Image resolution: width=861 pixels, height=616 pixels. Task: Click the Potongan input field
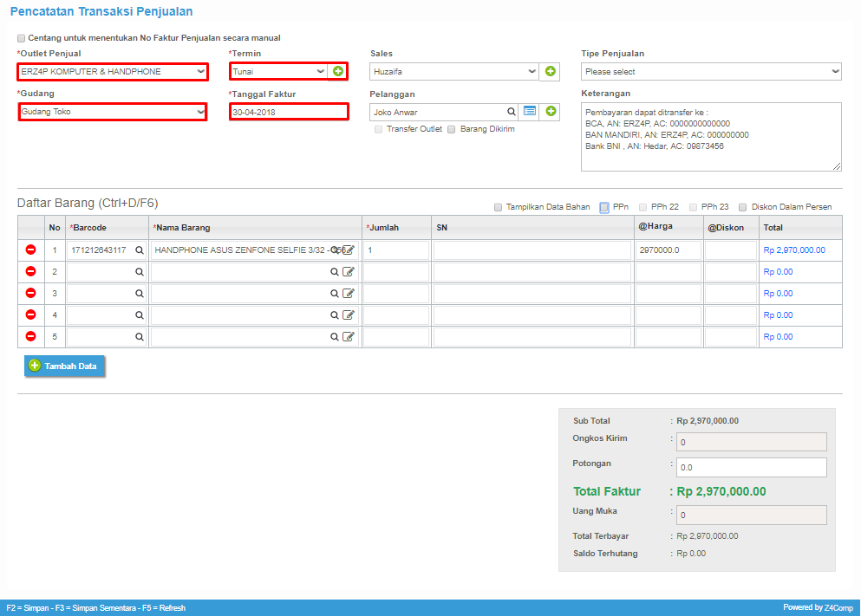pyautogui.click(x=751, y=467)
